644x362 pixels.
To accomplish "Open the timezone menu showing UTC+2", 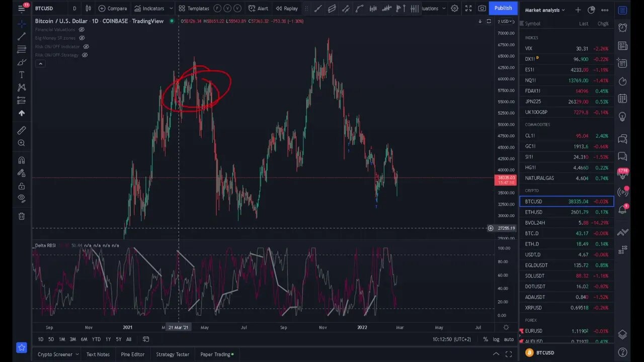I will tap(452, 339).
